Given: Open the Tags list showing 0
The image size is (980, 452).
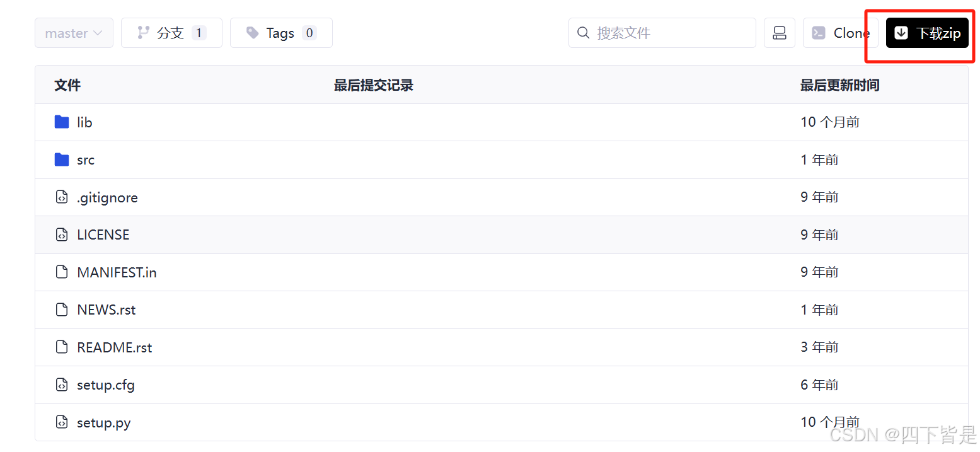Looking at the screenshot, I should pyautogui.click(x=281, y=32).
